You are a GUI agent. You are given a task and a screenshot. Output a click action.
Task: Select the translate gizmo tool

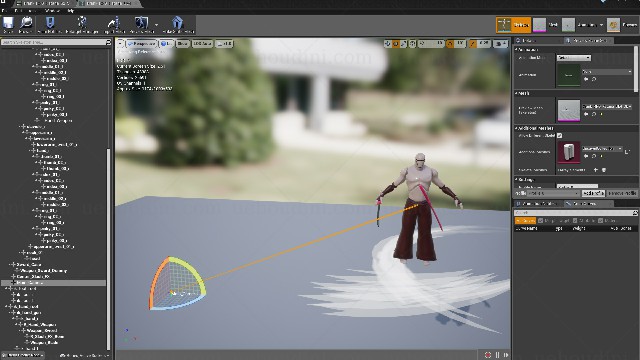coord(388,43)
